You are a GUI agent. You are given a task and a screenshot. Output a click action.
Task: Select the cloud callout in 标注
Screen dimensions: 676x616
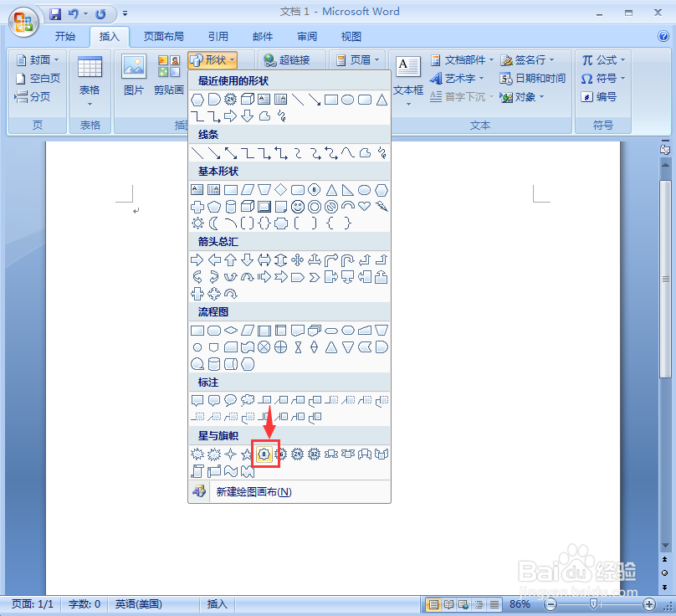pos(248,400)
